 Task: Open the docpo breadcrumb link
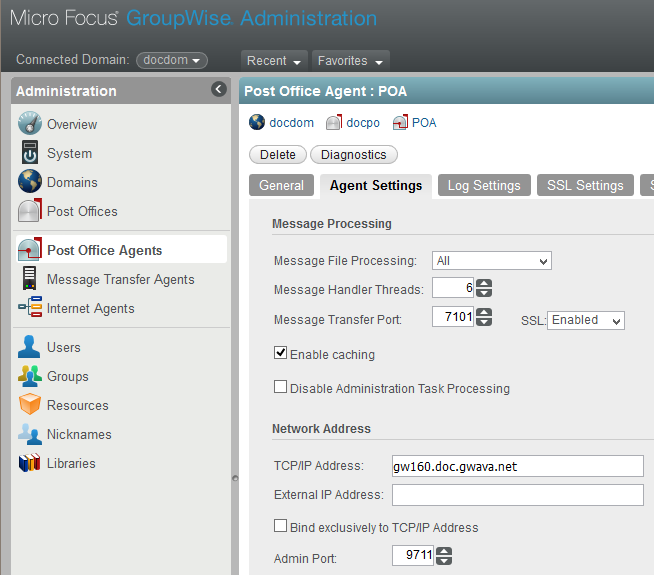(363, 123)
